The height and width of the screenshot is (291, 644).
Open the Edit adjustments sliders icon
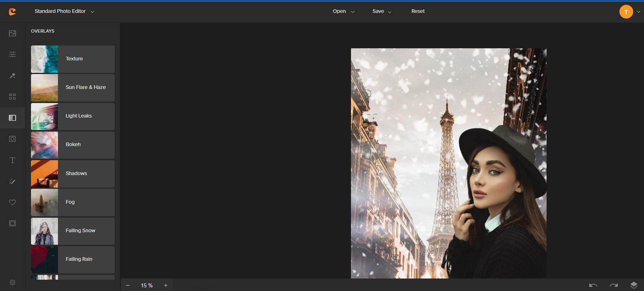(12, 54)
